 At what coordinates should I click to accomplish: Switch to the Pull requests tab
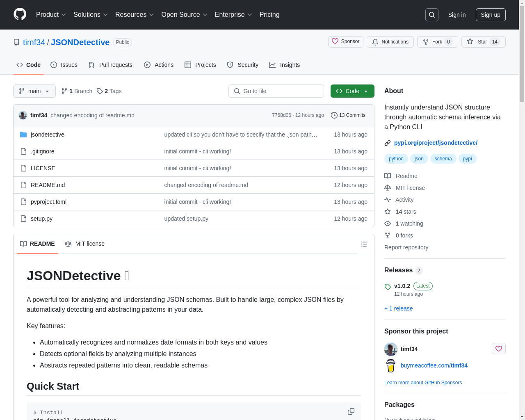click(110, 65)
